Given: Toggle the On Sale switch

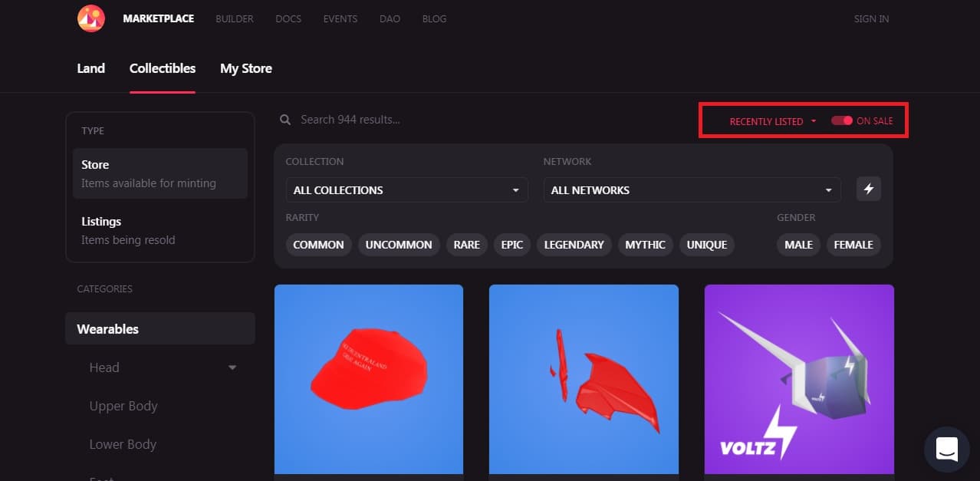Looking at the screenshot, I should point(842,121).
